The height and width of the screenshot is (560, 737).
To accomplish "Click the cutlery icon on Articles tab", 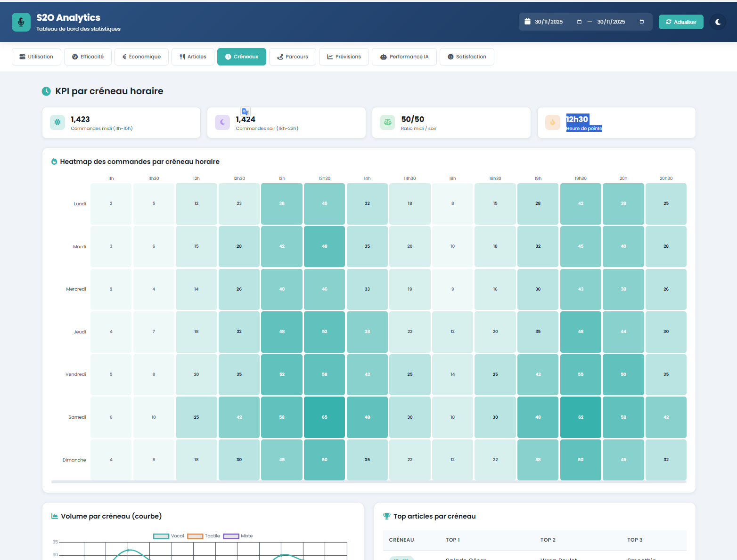I will [x=182, y=57].
